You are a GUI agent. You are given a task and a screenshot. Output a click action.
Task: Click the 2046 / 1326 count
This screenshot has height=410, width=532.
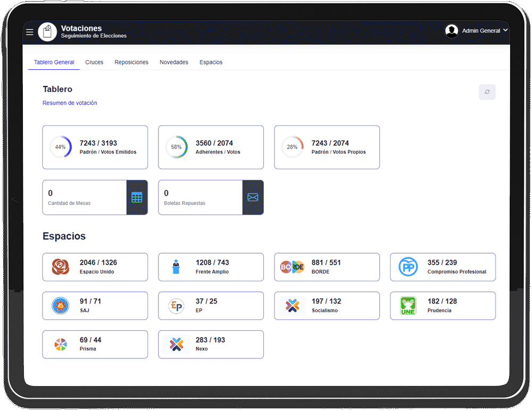click(98, 263)
